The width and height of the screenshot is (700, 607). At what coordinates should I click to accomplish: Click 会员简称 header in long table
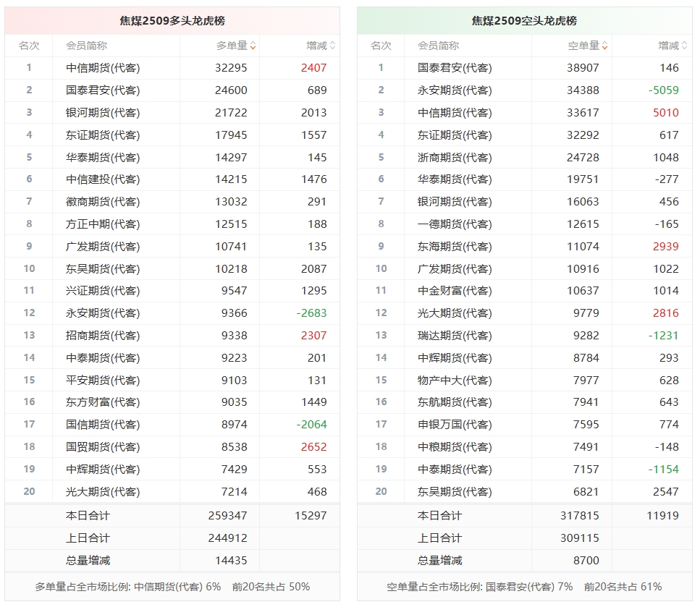[87, 46]
